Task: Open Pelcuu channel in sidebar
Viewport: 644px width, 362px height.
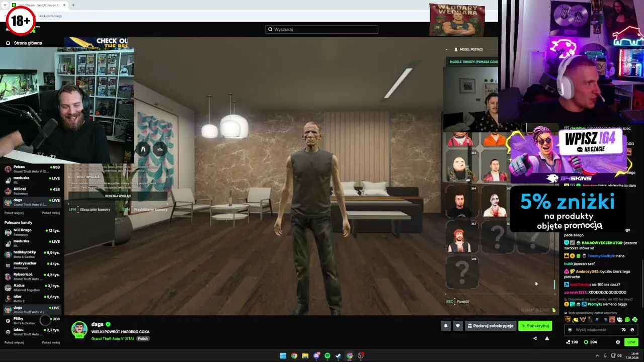Action: 32,169
